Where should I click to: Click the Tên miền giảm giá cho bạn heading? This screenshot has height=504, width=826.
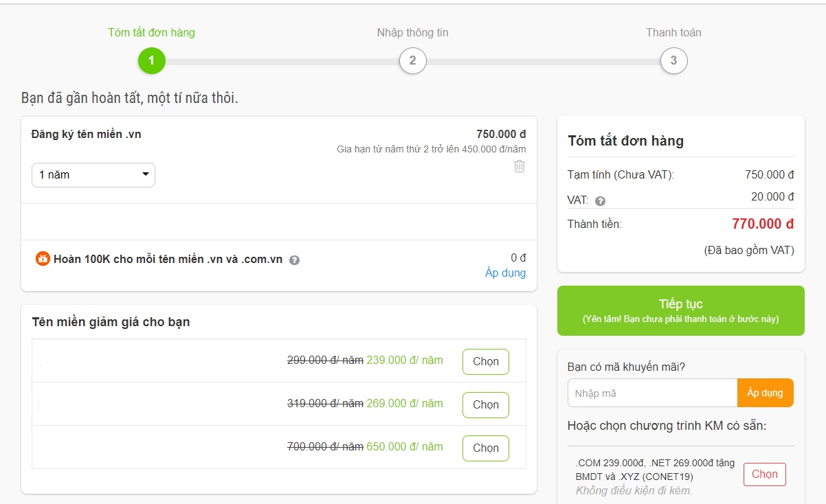pyautogui.click(x=111, y=322)
